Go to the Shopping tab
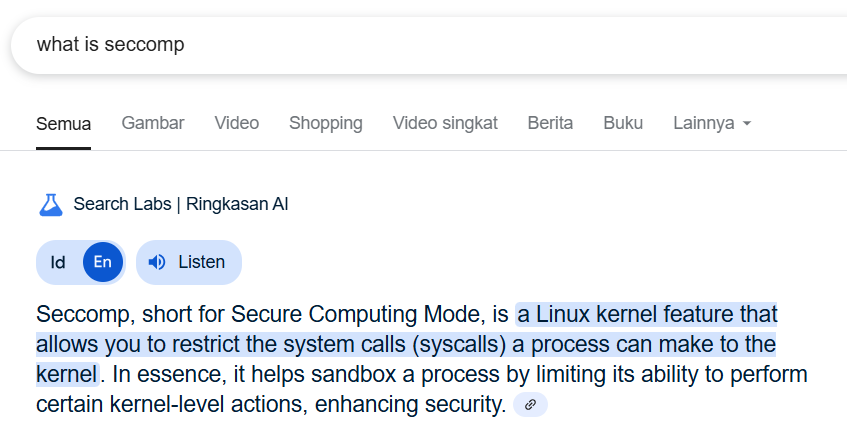The width and height of the screenshot is (847, 437). click(x=325, y=123)
